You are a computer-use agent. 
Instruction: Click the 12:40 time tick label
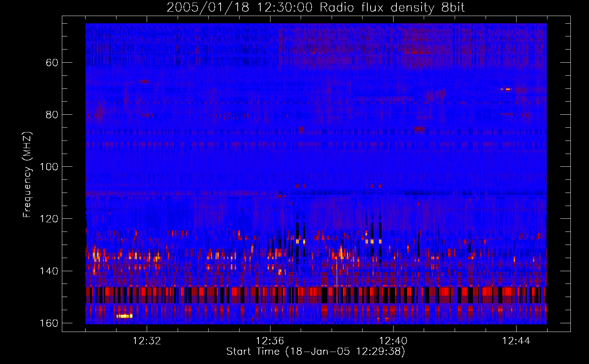[393, 341]
